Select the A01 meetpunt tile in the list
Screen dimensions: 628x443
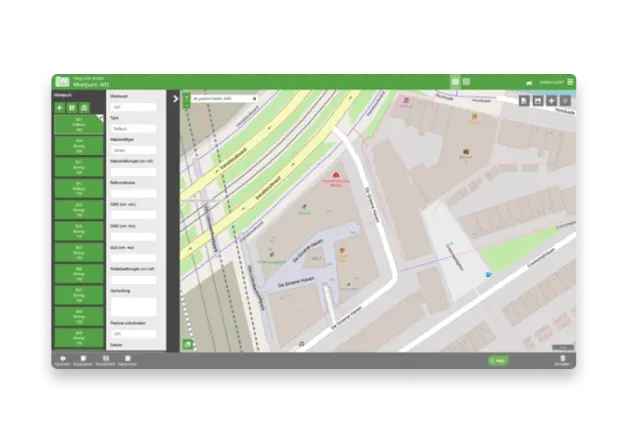[x=79, y=125]
